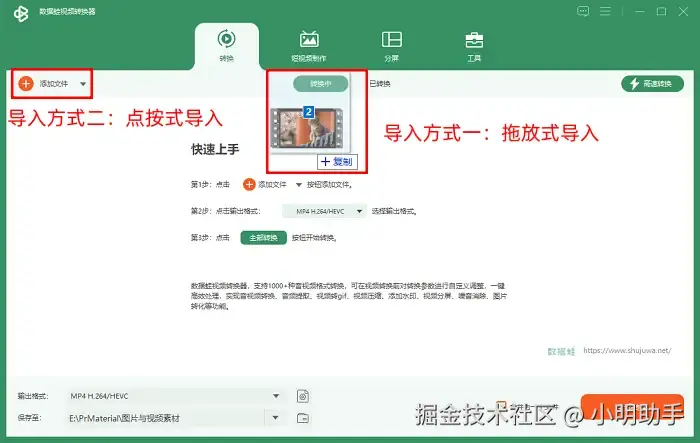The width and height of the screenshot is (700, 443).
Task: Click 添加文件 plus icon in step 1
Action: point(249,184)
